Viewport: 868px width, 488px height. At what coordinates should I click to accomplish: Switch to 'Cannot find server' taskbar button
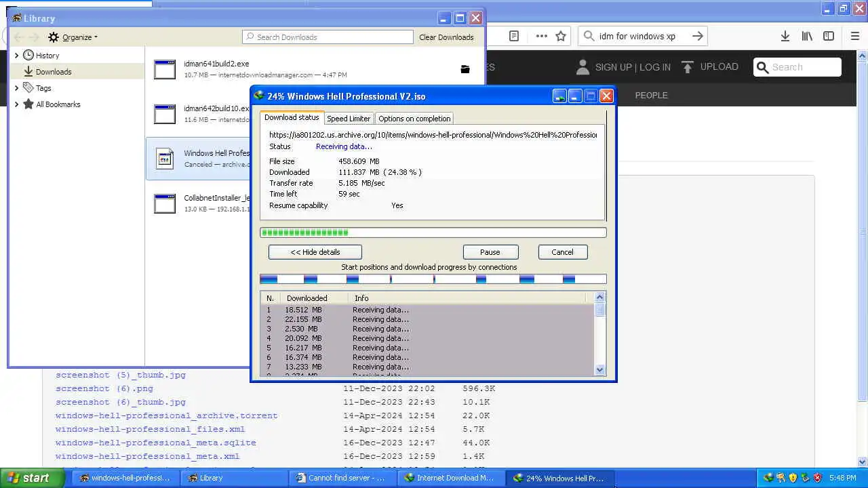[342, 478]
